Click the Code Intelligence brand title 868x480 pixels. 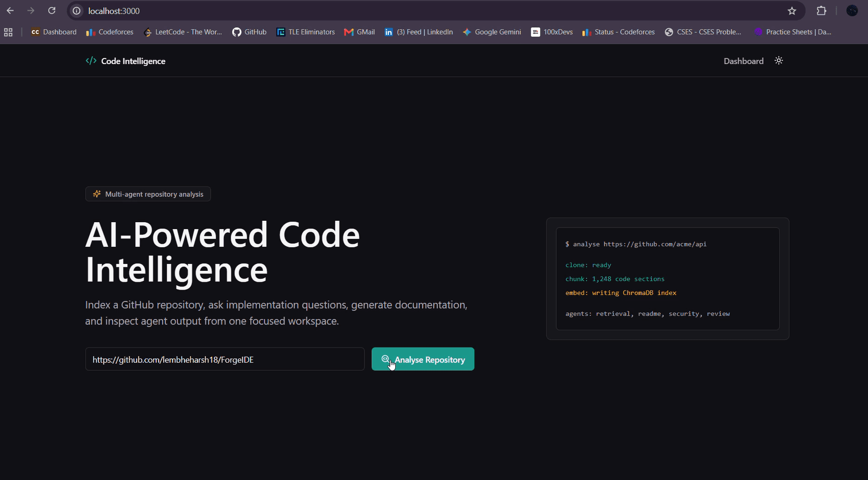coord(133,61)
